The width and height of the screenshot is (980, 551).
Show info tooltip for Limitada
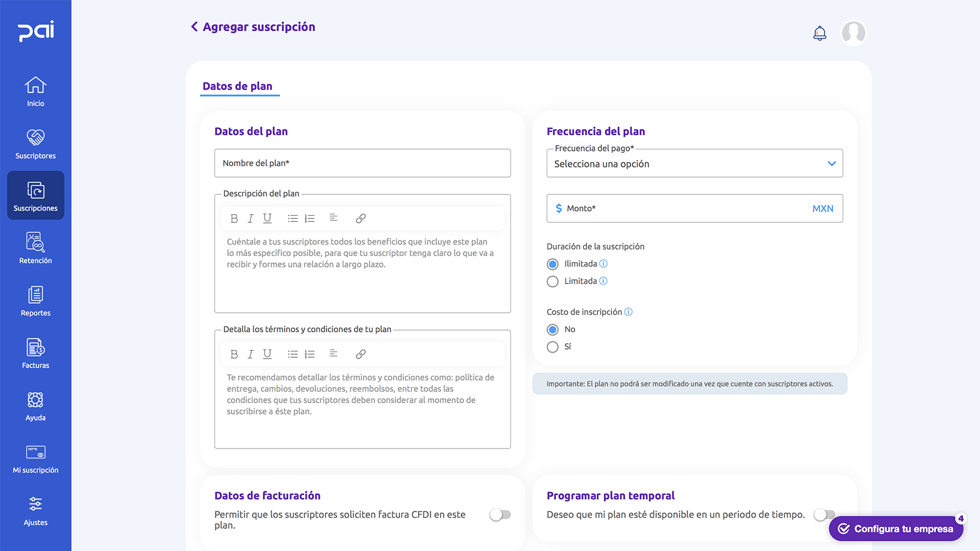pyautogui.click(x=603, y=281)
